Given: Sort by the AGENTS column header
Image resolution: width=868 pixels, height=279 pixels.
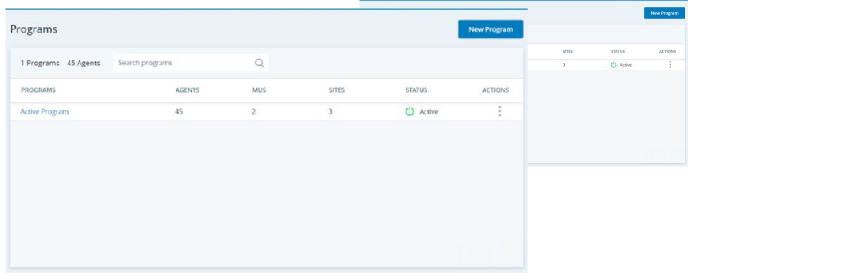Looking at the screenshot, I should tap(187, 90).
